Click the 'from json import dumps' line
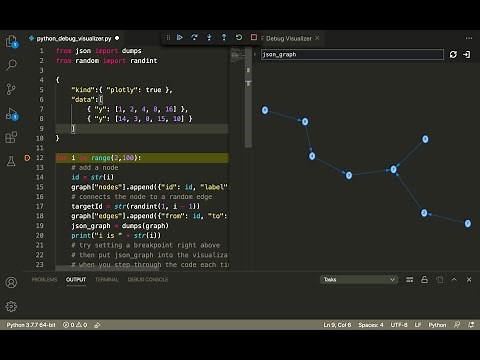 pos(99,51)
